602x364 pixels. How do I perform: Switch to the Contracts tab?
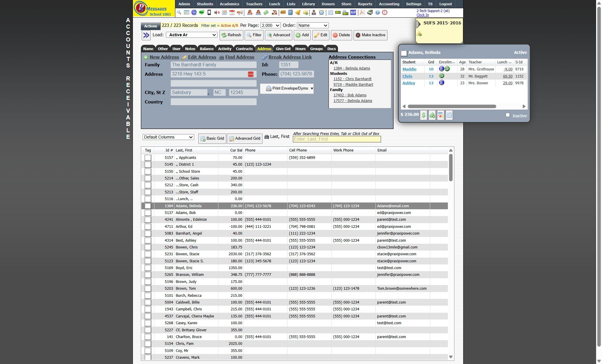(x=244, y=49)
